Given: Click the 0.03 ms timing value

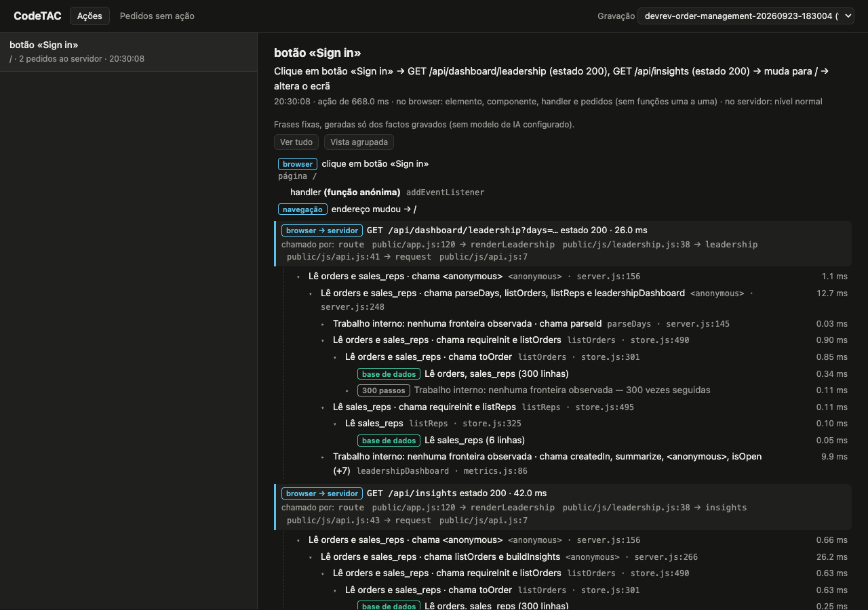Looking at the screenshot, I should (832, 324).
